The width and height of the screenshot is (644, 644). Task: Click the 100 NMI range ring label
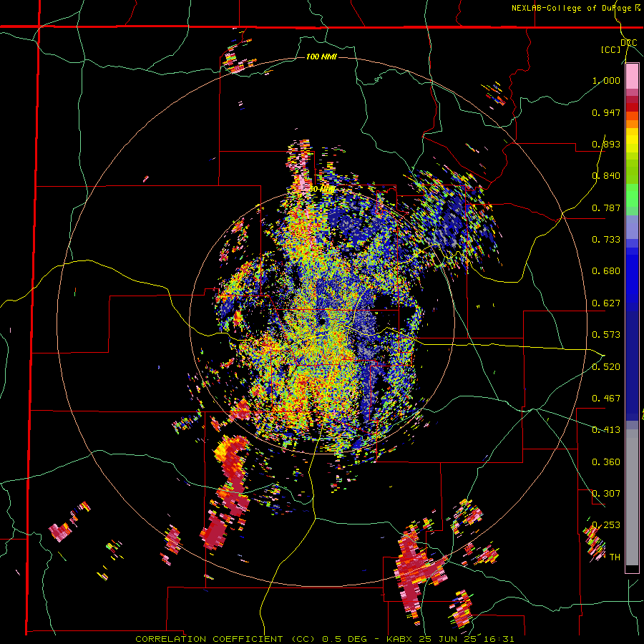coord(321,57)
